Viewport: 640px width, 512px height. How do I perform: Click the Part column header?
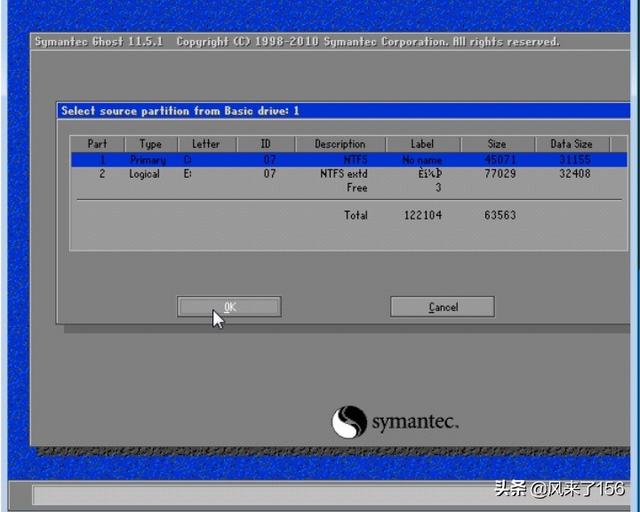97,144
